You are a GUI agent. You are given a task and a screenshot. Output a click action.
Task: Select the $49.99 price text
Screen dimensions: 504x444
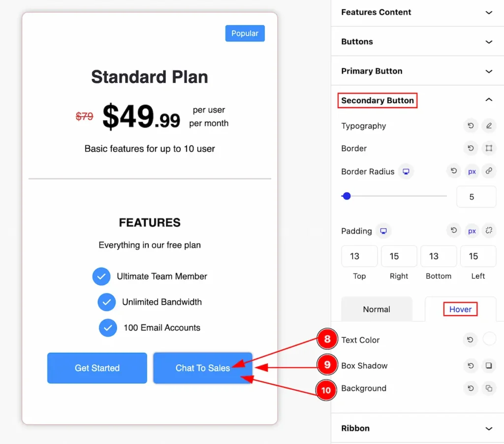(x=141, y=116)
